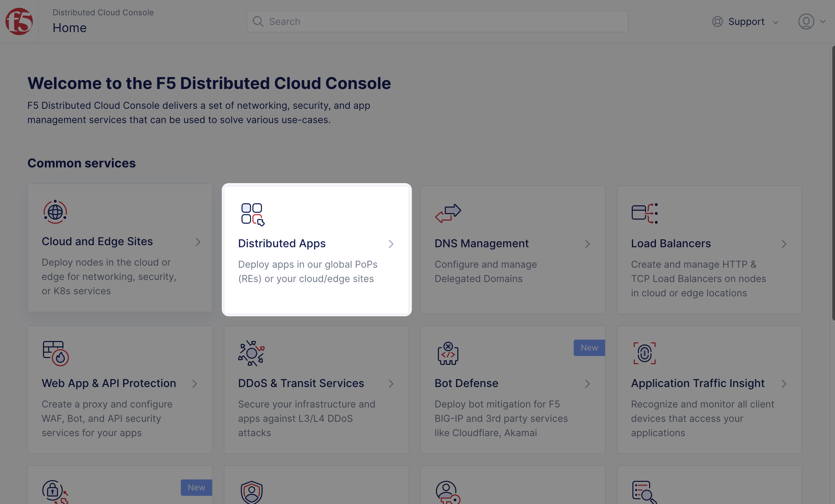
Task: Click the Web App & API Protection firewall icon
Action: point(56,353)
